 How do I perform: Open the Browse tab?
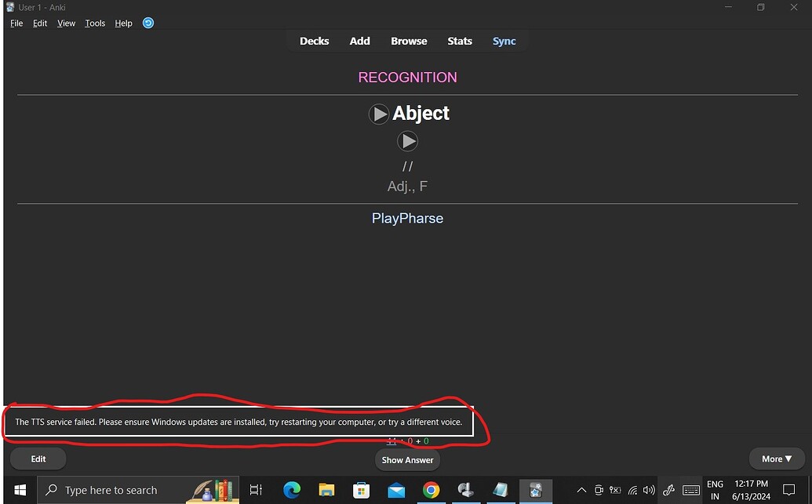tap(408, 41)
